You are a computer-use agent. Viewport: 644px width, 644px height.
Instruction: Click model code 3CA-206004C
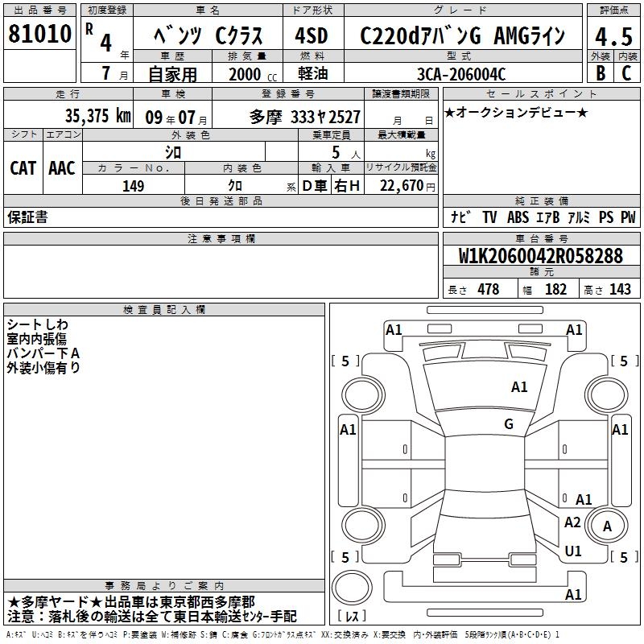[x=461, y=74]
